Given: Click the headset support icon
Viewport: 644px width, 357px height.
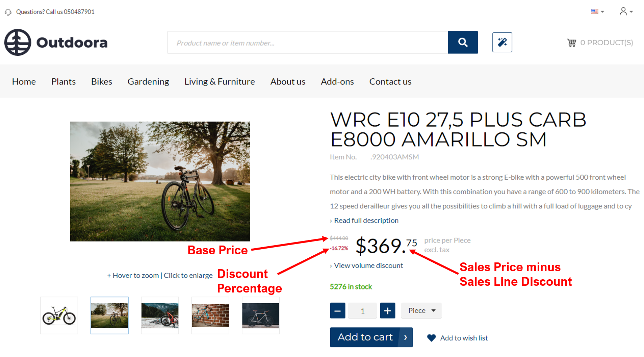Looking at the screenshot, I should [x=8, y=12].
